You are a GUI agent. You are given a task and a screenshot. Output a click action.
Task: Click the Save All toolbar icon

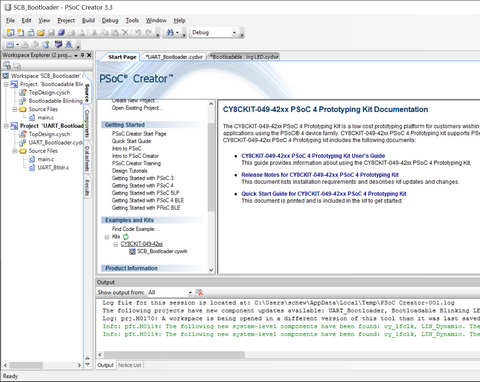tap(61, 33)
